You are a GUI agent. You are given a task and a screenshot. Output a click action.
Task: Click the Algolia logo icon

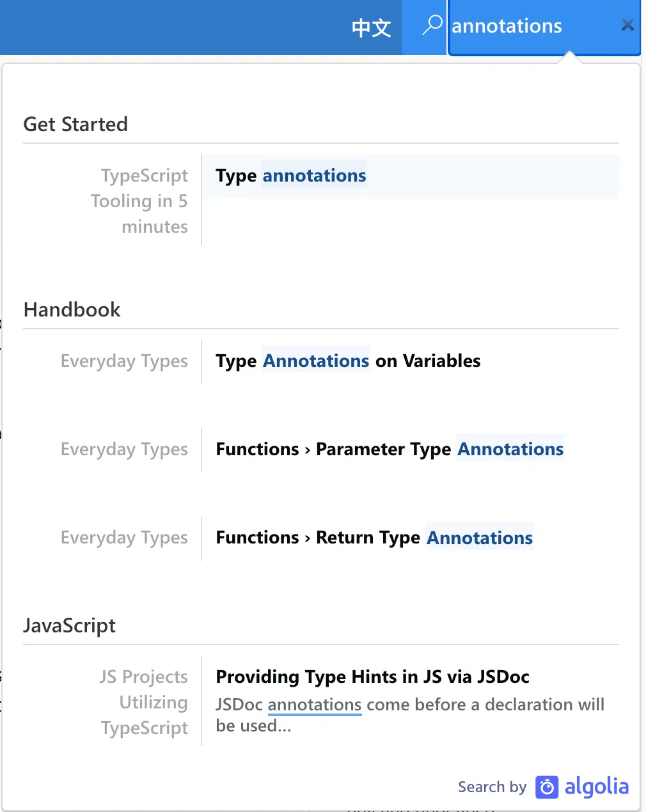point(547,787)
